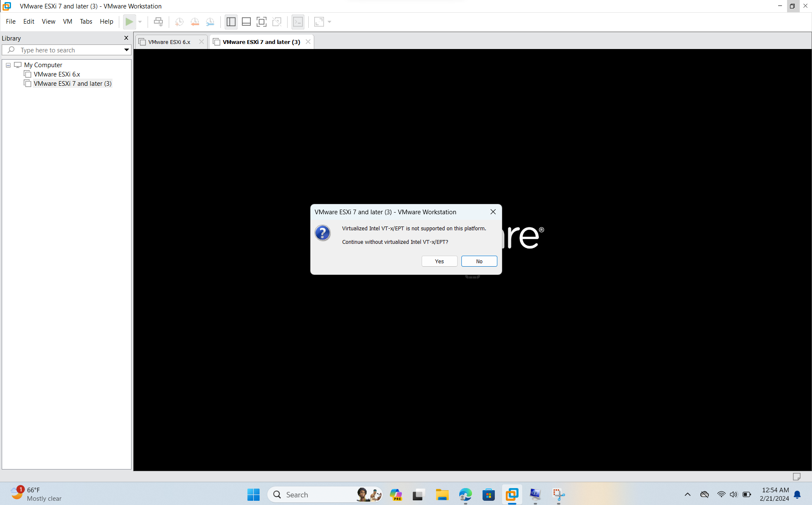Open File Explorer from the taskbar
Screen dimensions: 812x505
point(442,494)
